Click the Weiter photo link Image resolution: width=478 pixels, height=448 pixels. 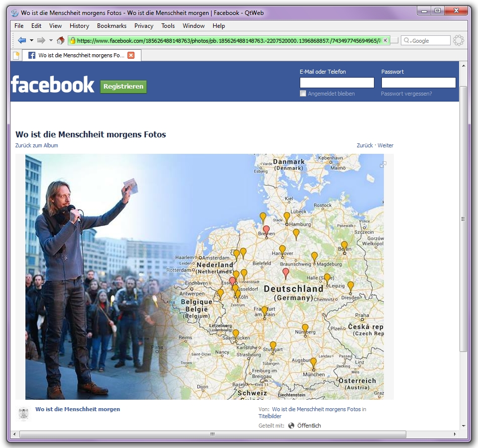[385, 145]
